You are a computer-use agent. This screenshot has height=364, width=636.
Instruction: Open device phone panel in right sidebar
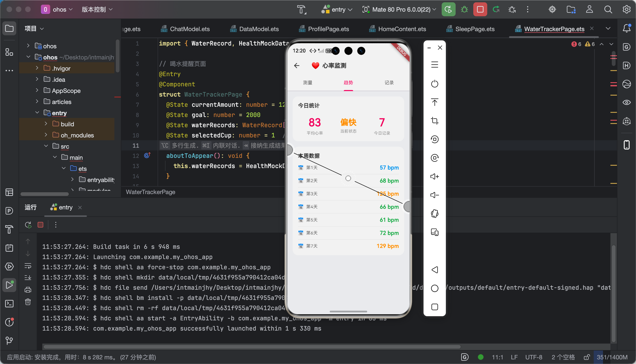tap(627, 145)
